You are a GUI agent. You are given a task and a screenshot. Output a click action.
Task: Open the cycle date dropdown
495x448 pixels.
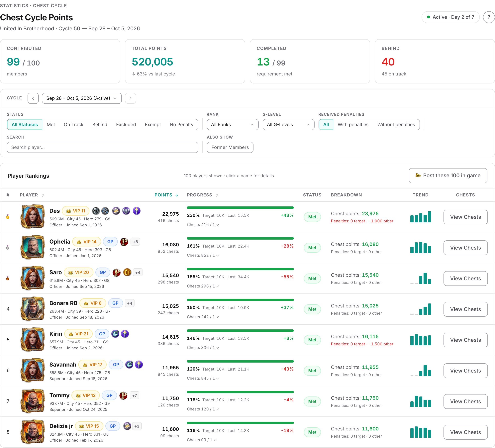82,98
